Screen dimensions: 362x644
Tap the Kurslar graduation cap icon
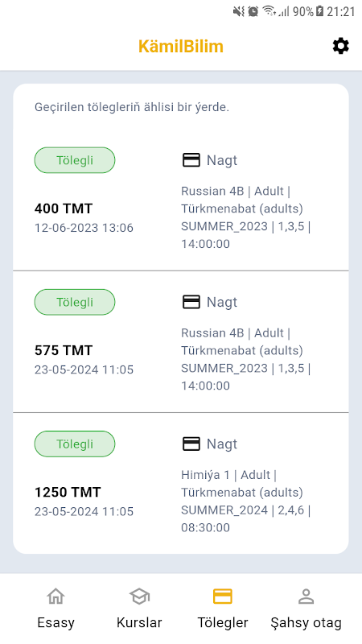point(139,596)
